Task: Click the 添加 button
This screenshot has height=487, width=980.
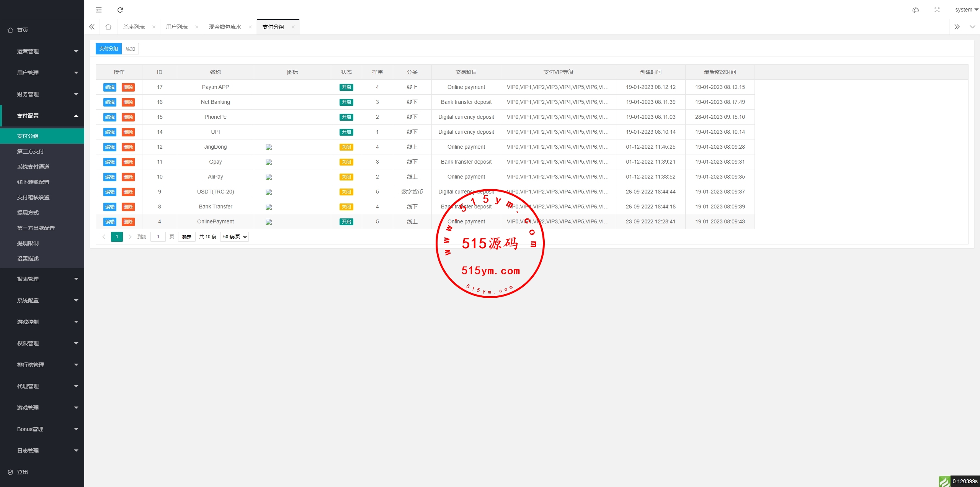Action: tap(130, 49)
